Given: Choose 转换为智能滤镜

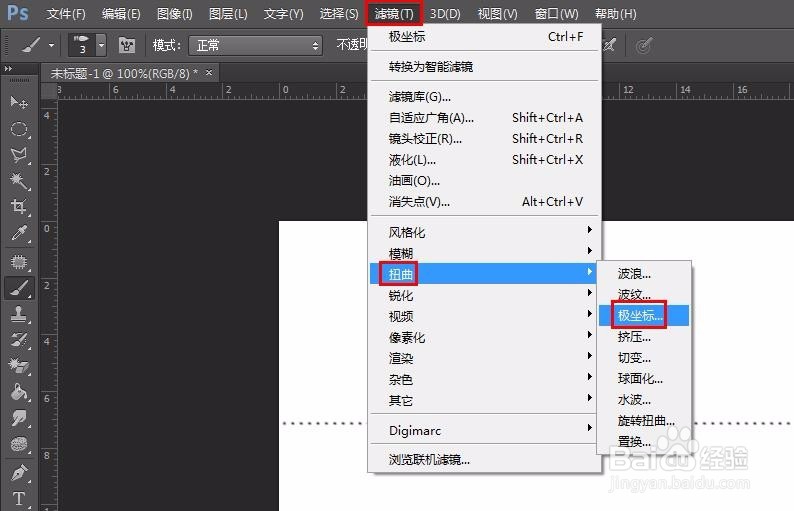Looking at the screenshot, I should tap(485, 67).
